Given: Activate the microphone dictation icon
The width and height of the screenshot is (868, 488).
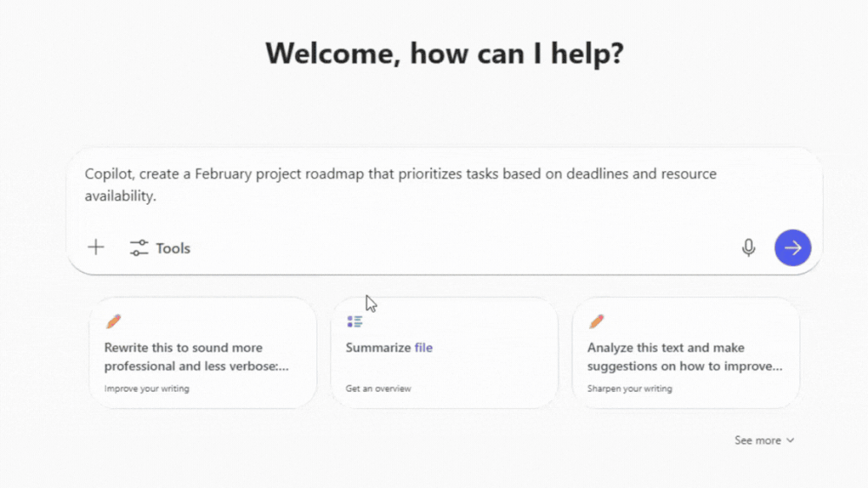Looking at the screenshot, I should (748, 247).
